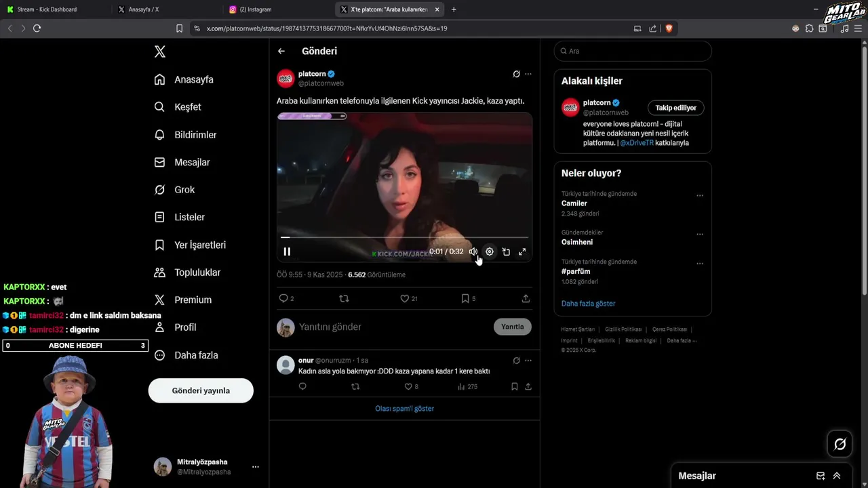Open the Brave main menu

coord(858,28)
